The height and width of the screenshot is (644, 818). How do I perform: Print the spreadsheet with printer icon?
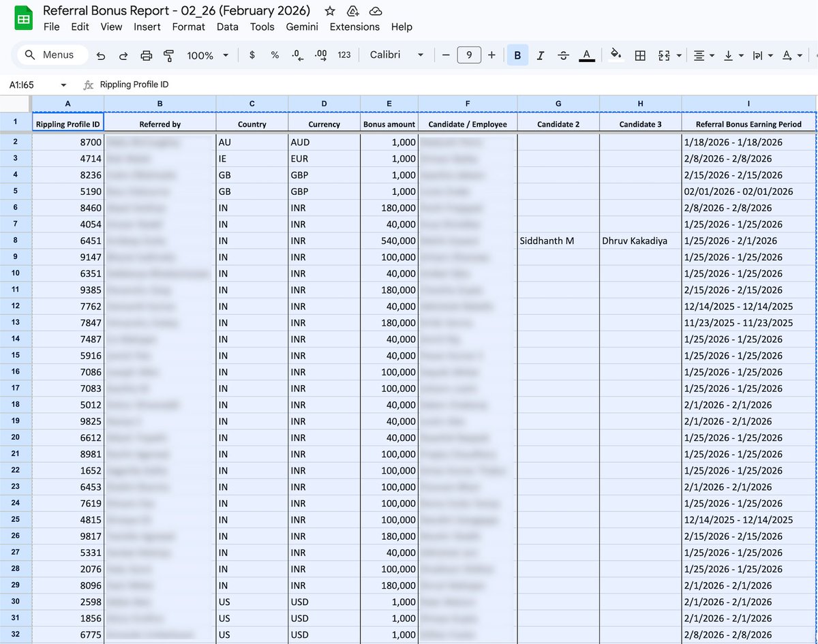pos(146,55)
